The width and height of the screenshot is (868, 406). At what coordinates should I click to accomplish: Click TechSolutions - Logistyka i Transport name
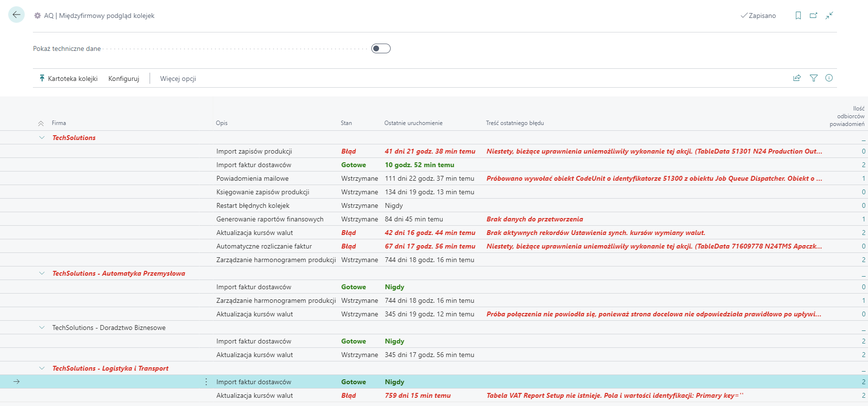[x=110, y=368]
